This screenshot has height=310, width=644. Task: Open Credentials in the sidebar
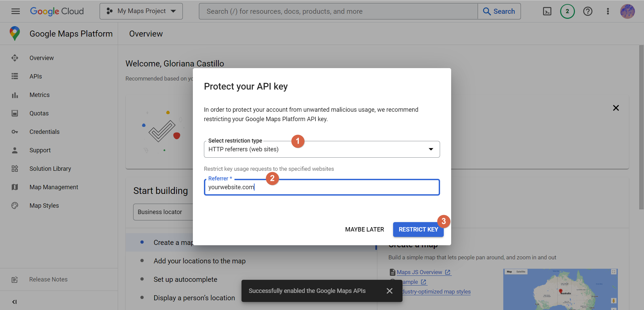[45, 132]
